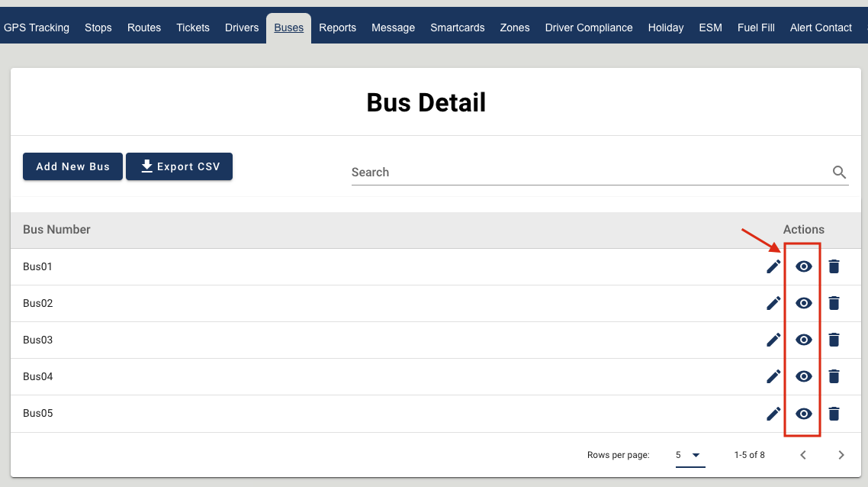868x487 pixels.
Task: Open the GPS Tracking tab
Action: click(37, 27)
